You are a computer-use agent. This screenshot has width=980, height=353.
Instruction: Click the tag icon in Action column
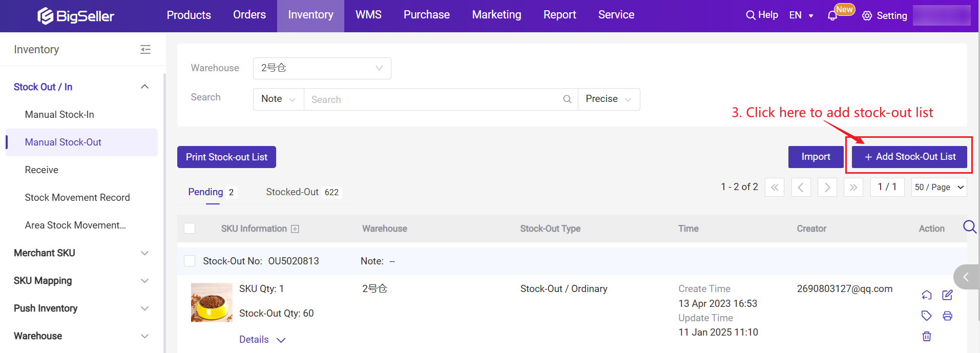(926, 316)
